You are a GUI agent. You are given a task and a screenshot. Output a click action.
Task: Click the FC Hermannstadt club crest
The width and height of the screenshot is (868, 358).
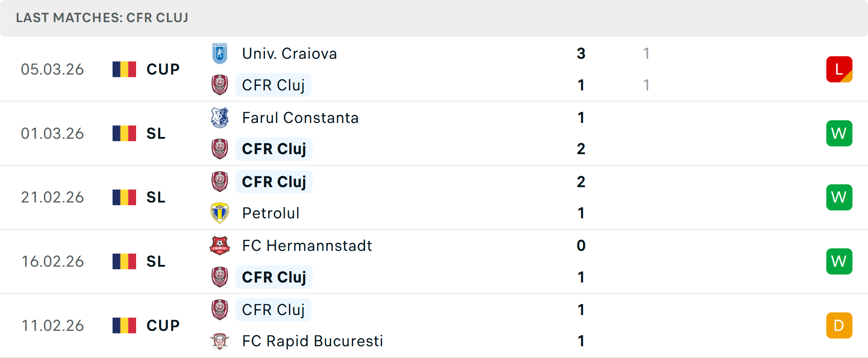coord(220,245)
